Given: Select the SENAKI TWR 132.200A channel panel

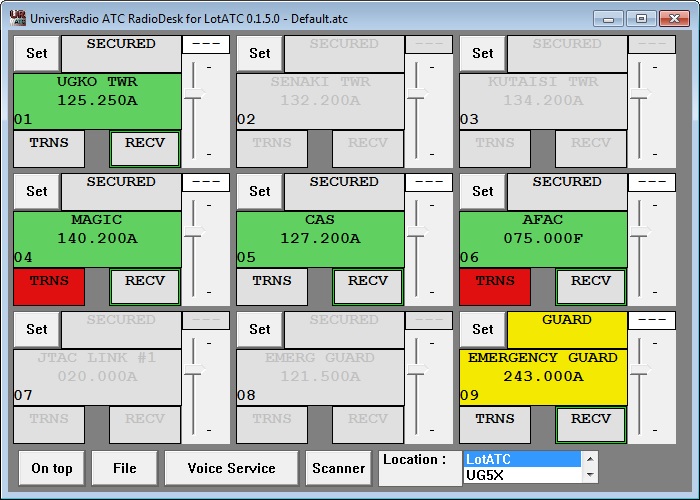Looking at the screenshot, I should coord(320,101).
